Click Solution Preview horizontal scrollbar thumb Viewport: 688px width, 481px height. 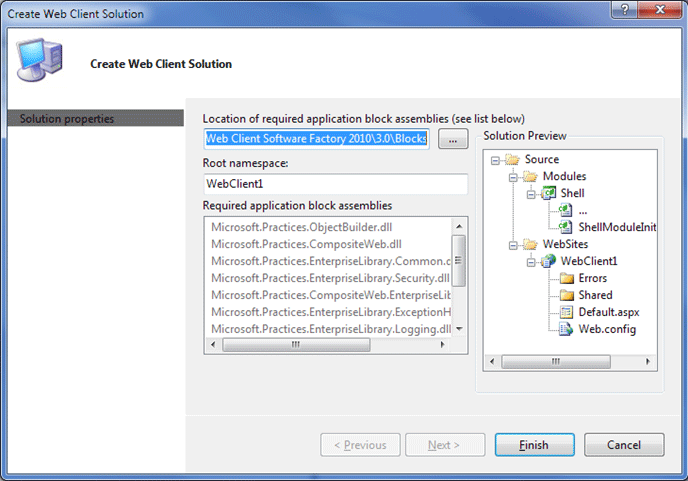[x=555, y=362]
